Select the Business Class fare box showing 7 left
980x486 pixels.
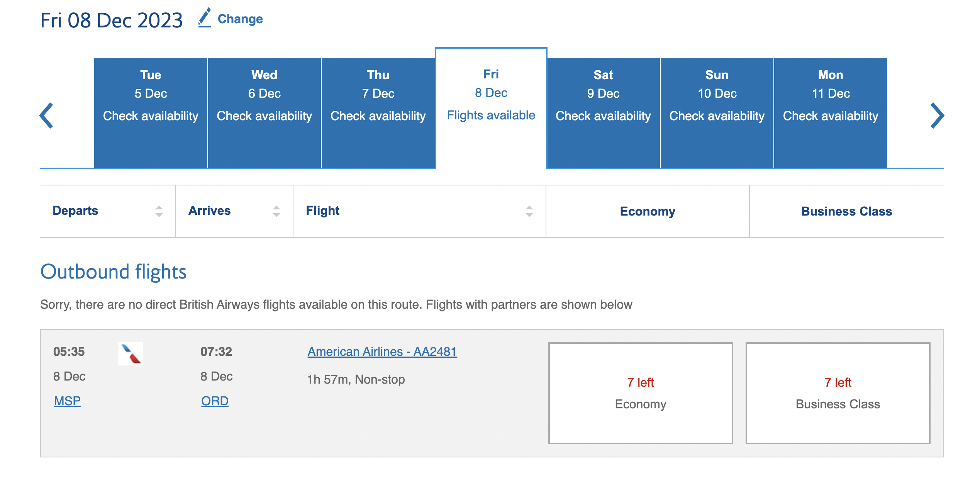tap(839, 392)
